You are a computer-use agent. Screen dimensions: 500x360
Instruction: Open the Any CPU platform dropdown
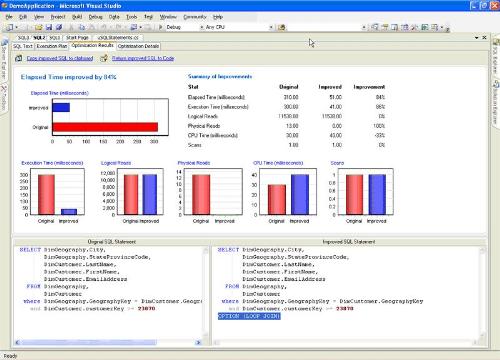271,27
